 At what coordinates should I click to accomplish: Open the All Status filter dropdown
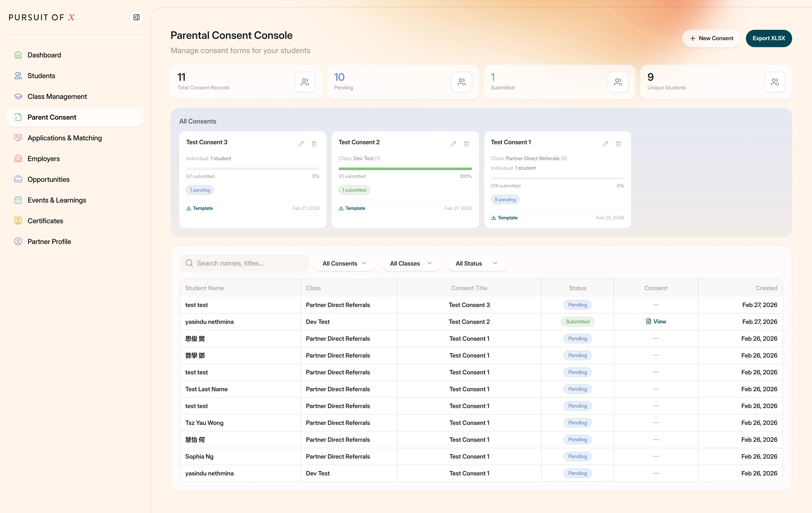[477, 263]
